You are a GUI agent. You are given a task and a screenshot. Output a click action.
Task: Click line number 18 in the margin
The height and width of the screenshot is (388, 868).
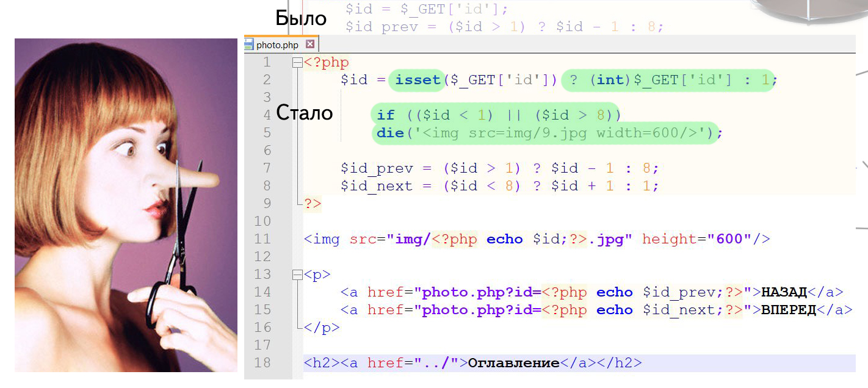click(x=262, y=363)
